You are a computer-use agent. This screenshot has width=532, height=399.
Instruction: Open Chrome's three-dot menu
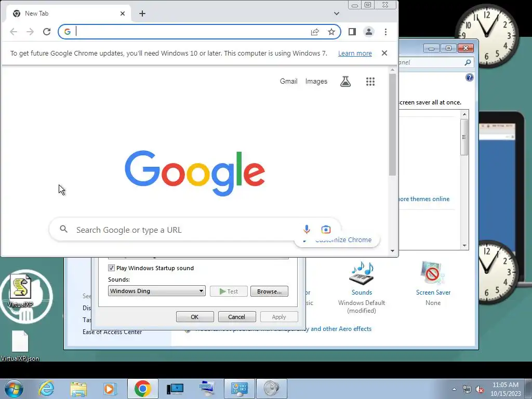[x=386, y=32]
